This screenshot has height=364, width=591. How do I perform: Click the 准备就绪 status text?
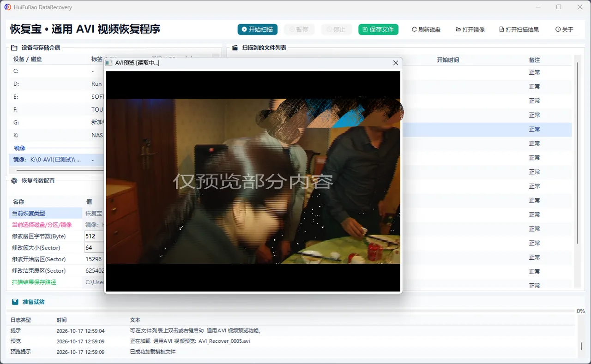coord(33,302)
